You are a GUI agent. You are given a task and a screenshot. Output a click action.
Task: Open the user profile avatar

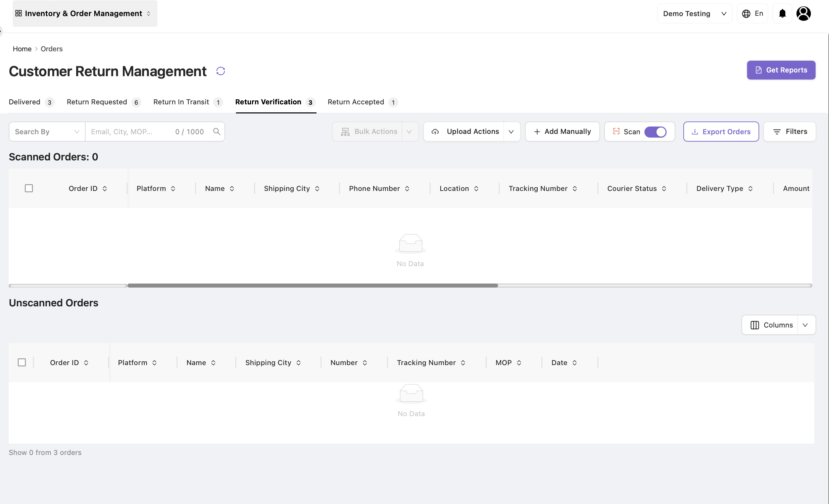(x=803, y=13)
